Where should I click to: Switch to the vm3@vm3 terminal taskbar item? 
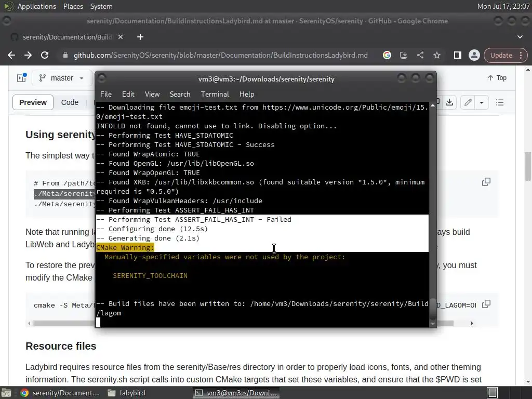(236, 393)
